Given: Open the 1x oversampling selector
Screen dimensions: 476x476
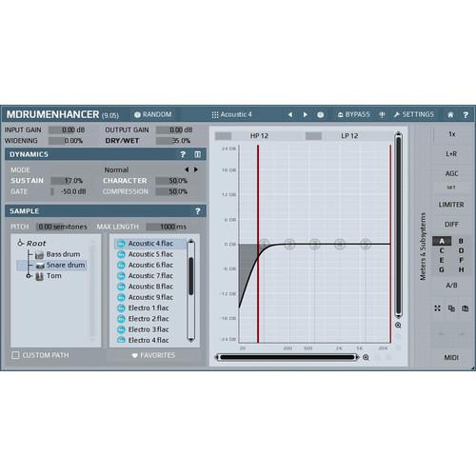Looking at the screenshot, I should [452, 134].
